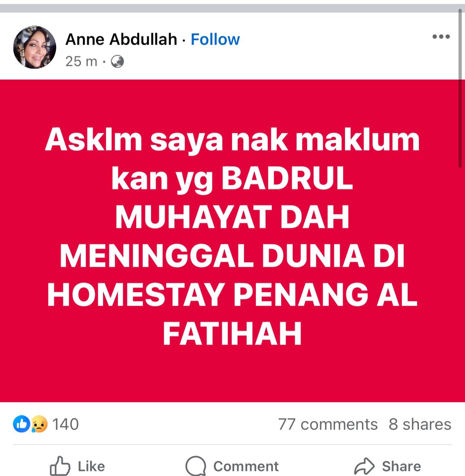Follow Anne Abdullah
The height and width of the screenshot is (476, 465).
(x=215, y=39)
